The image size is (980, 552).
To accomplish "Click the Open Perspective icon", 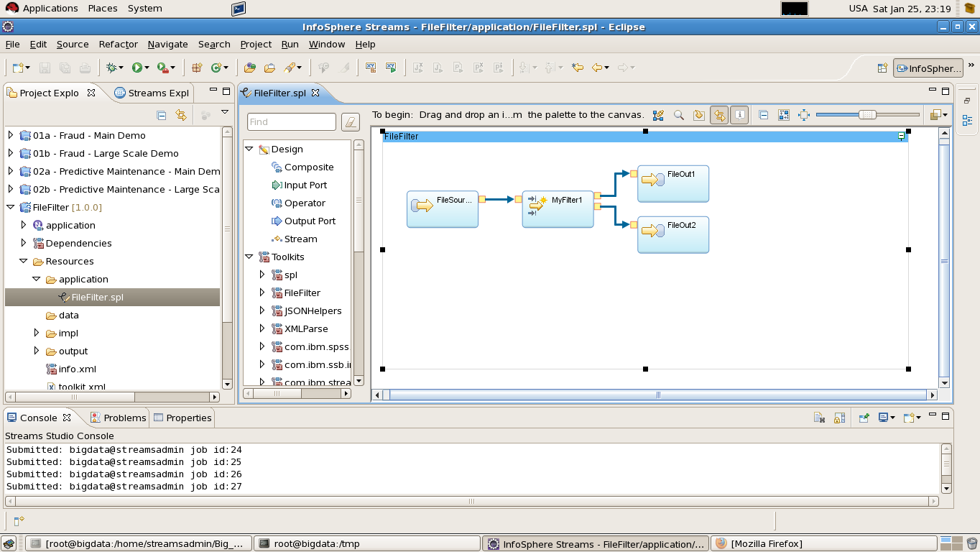I will click(882, 68).
